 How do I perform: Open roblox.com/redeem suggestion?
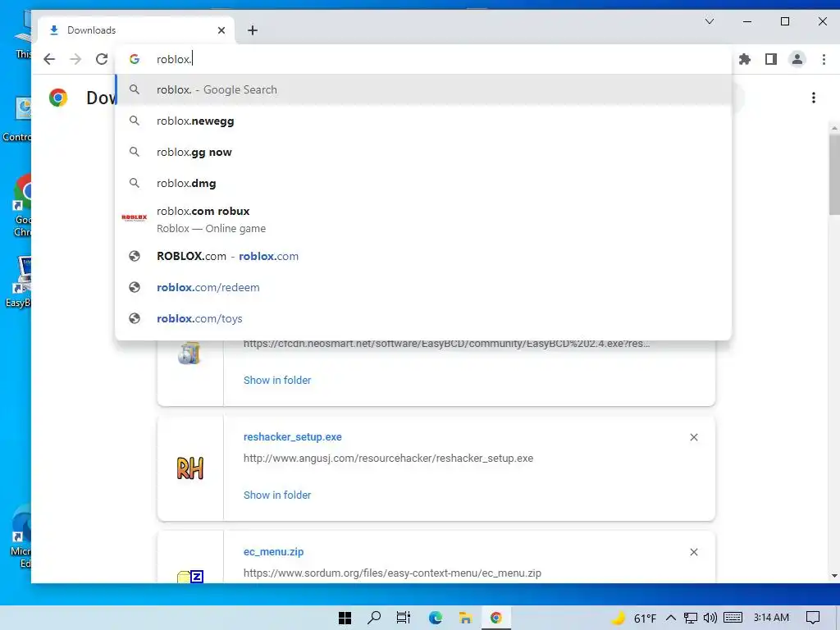tap(423, 287)
